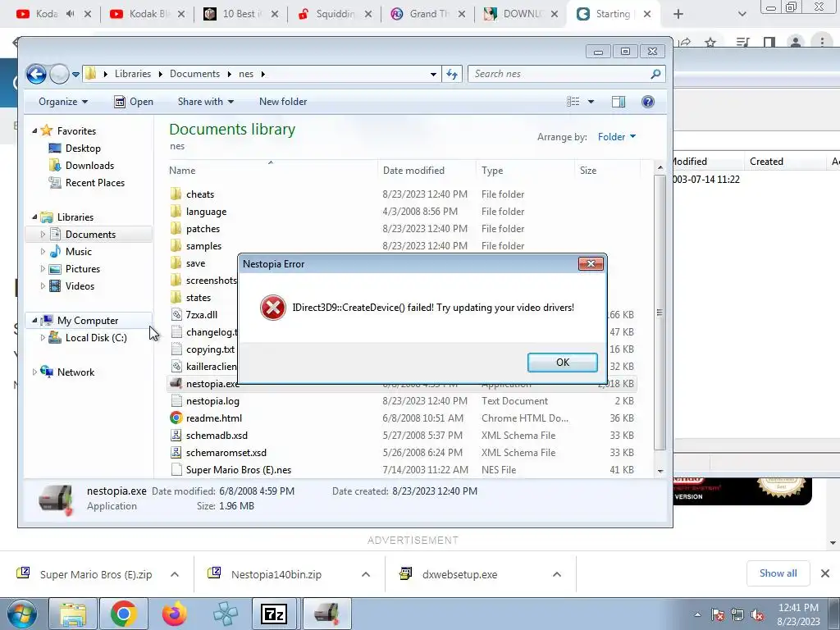Click Show all downloads
Screen dimensions: 840x630
coord(778,573)
